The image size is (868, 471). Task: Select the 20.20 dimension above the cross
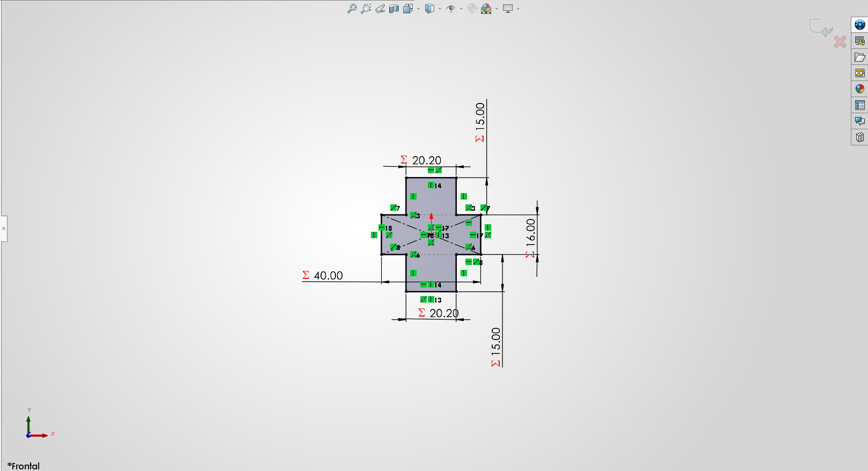(427, 160)
